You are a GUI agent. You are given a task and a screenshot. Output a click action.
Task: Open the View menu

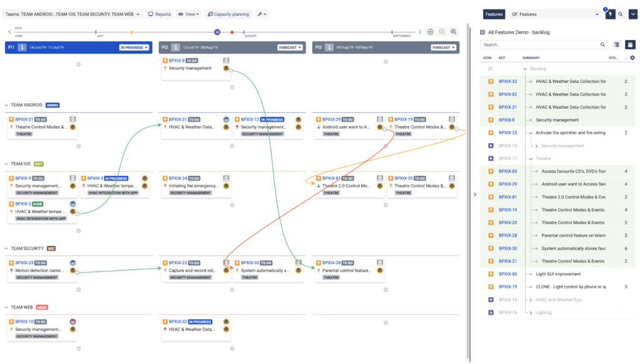click(189, 14)
